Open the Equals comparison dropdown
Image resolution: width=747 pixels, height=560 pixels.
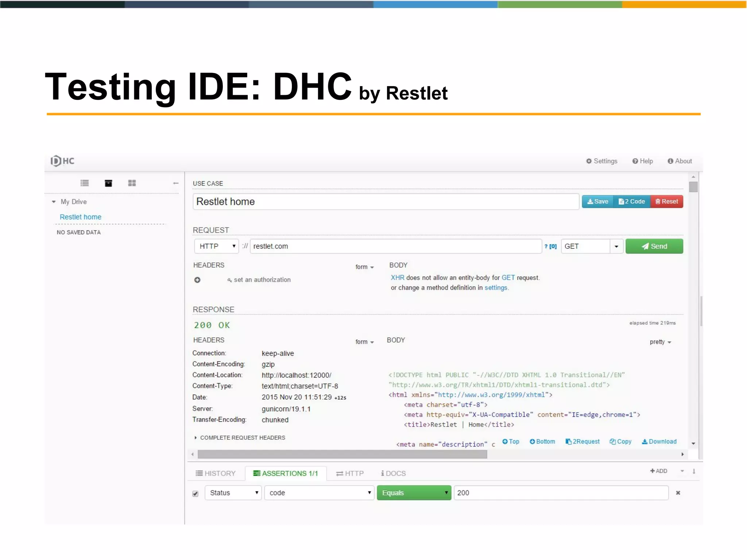pos(414,493)
